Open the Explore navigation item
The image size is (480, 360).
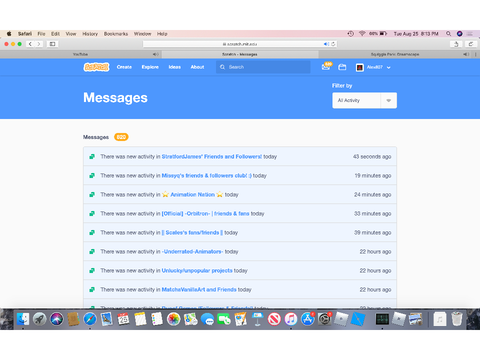[150, 67]
